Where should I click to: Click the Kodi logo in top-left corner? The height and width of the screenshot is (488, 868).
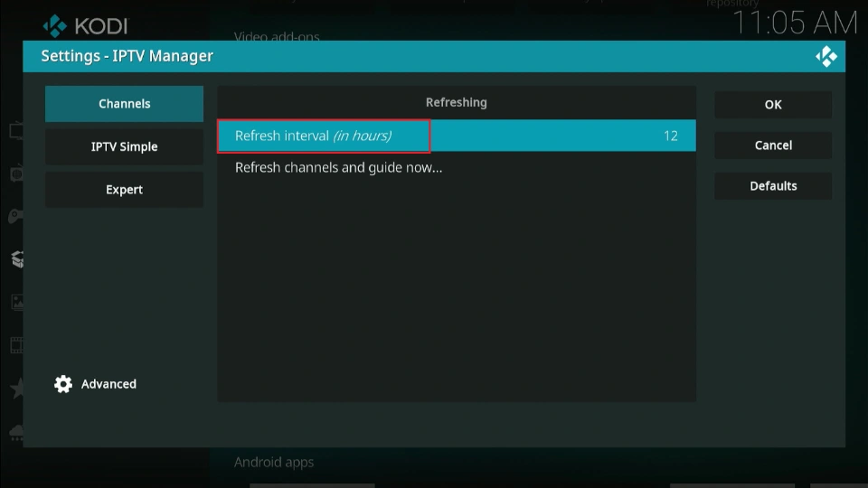(56, 25)
